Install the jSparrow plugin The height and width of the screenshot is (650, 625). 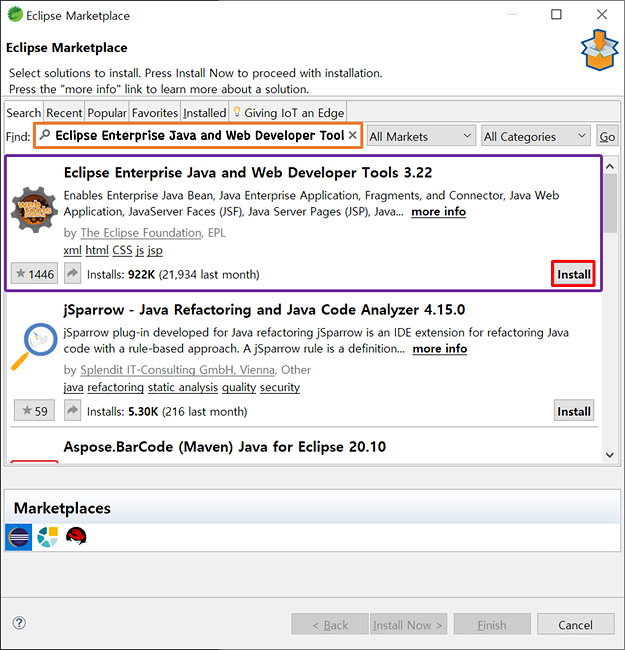(x=574, y=411)
